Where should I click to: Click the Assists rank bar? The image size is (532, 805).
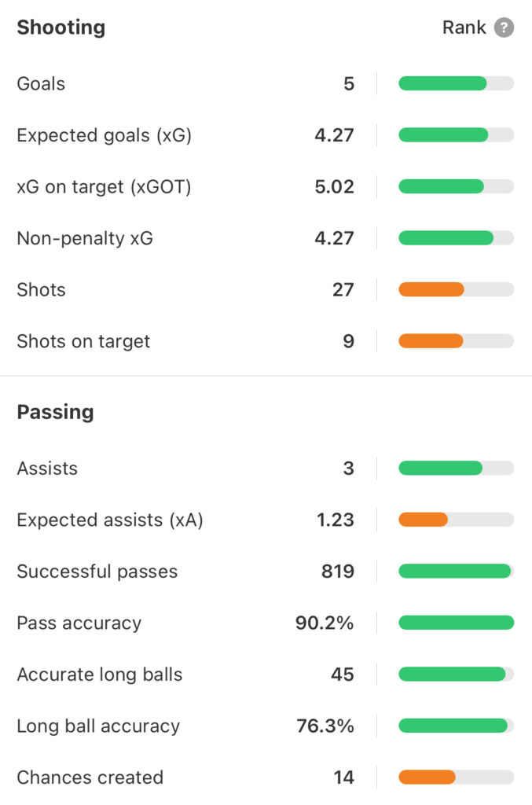[456, 468]
